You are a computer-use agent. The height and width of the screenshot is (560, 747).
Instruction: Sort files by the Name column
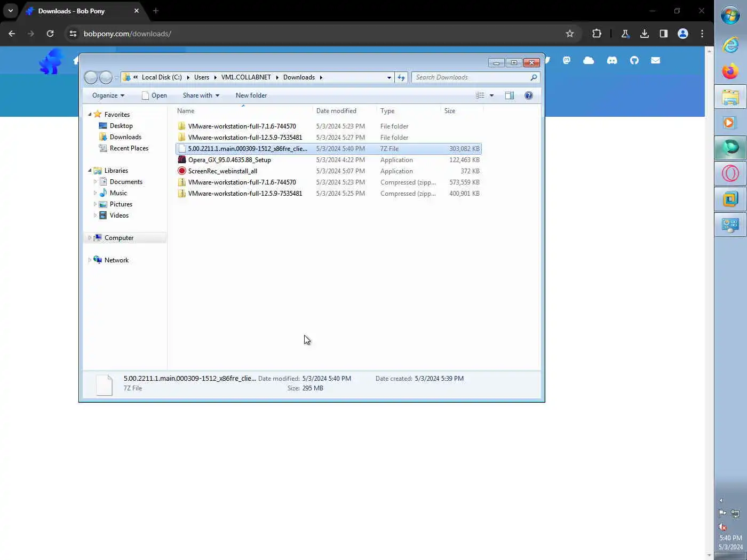tap(244, 111)
